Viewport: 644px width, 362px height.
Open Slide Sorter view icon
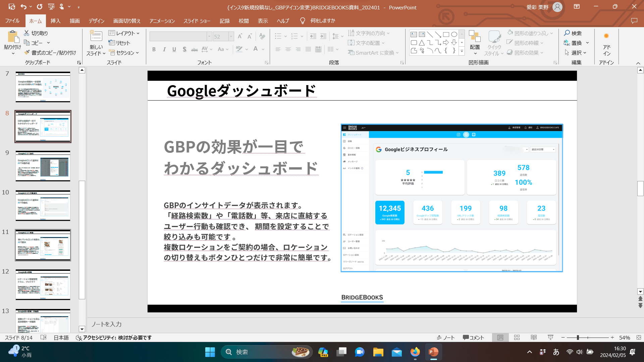[517, 338]
